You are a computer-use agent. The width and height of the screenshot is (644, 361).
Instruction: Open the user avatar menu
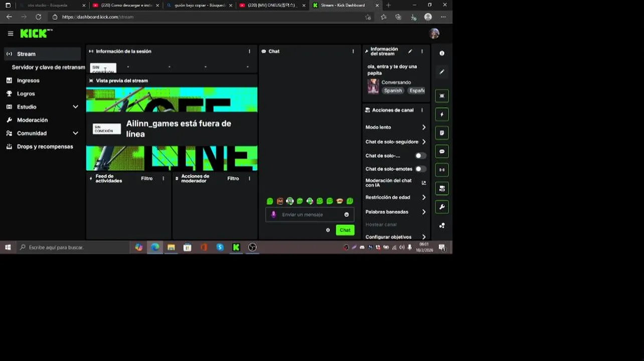pyautogui.click(x=434, y=34)
